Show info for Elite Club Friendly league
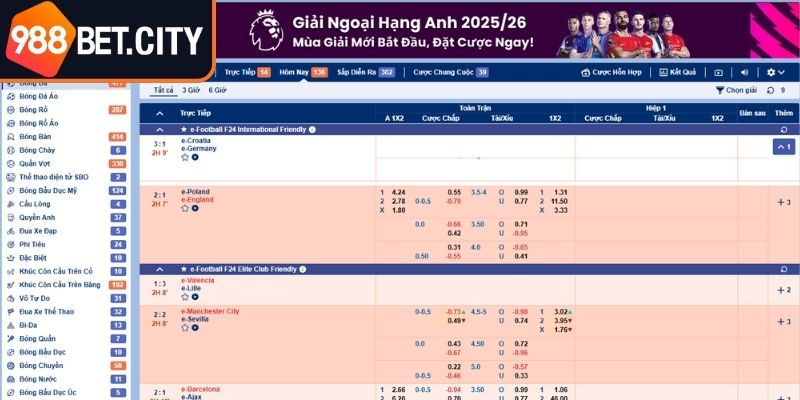Screen dimensions: 800x400 [303, 269]
